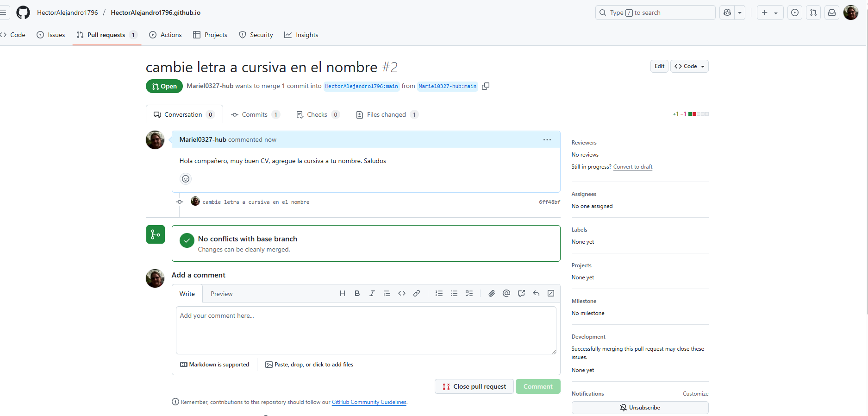Open the comment options three-dot menu
This screenshot has height=416, width=868.
point(547,139)
